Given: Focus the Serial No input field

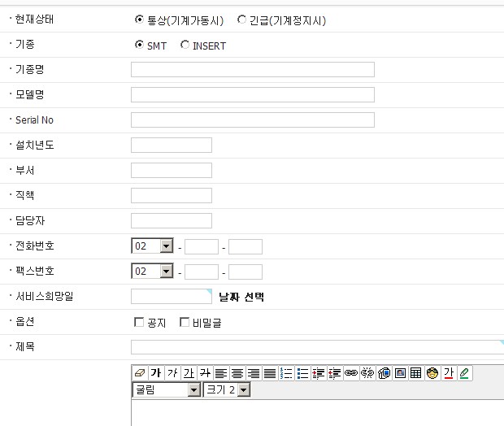Looking at the screenshot, I should point(252,120).
